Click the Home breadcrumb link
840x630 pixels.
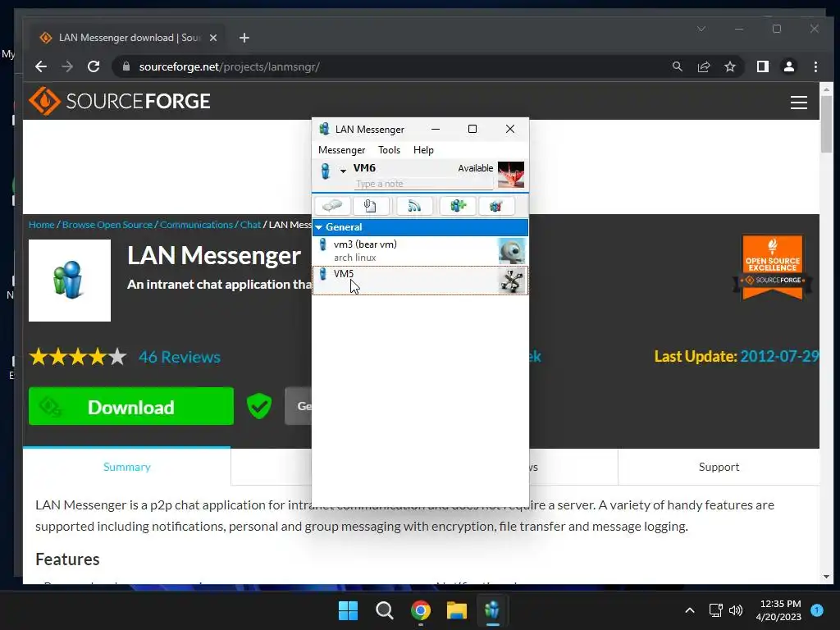point(42,225)
